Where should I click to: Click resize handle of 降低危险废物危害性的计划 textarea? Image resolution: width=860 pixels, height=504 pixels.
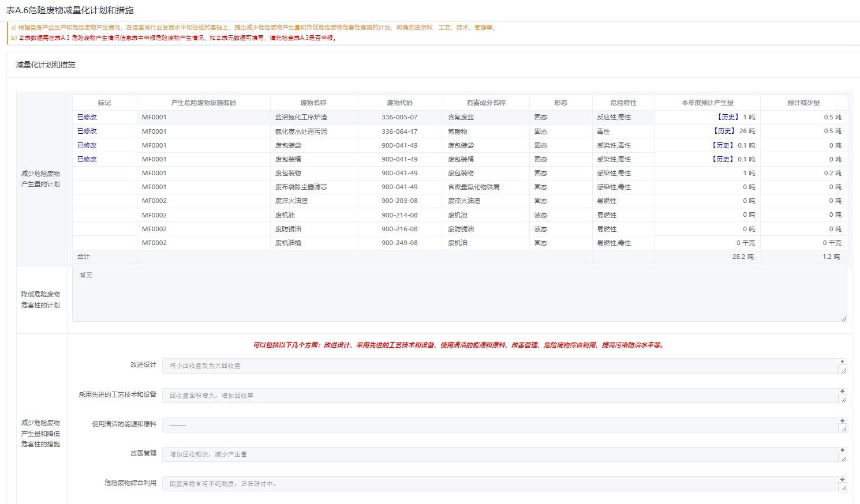click(843, 318)
